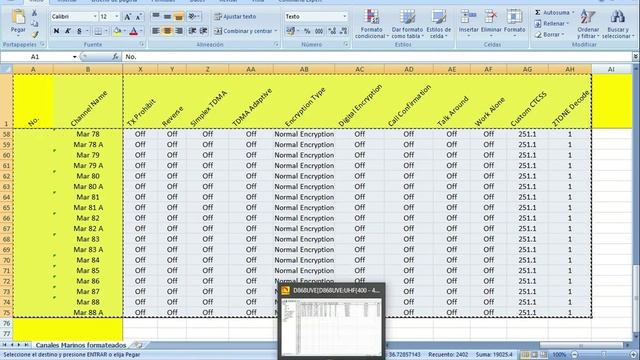Click Ajustar texto wrap button

click(x=236, y=17)
